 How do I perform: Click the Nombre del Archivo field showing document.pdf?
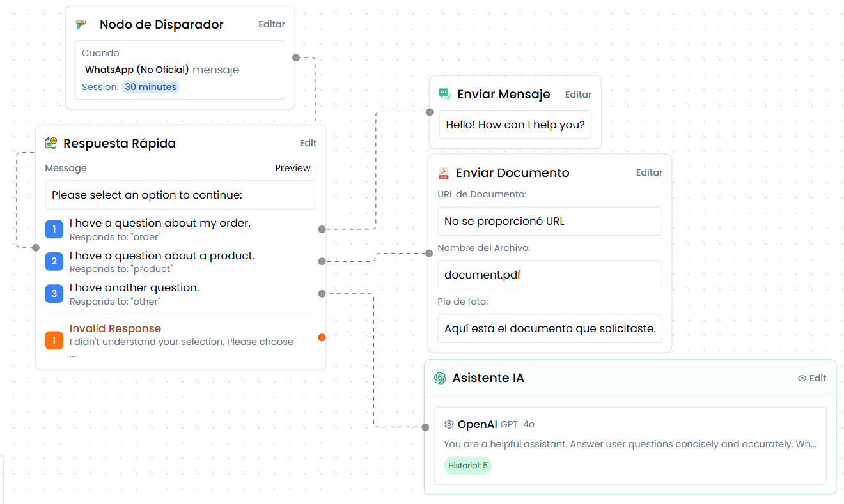(x=549, y=275)
